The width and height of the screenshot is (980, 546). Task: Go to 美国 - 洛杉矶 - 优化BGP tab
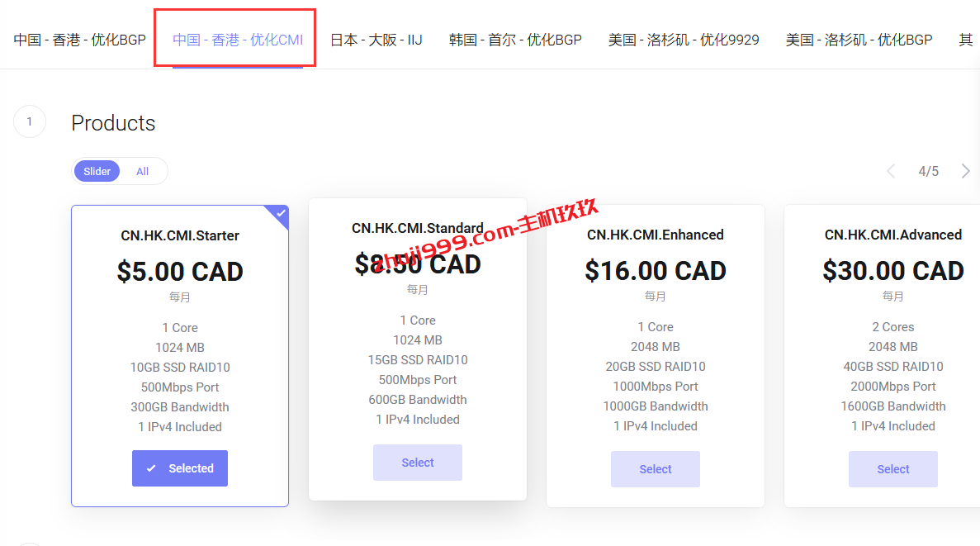859,40
